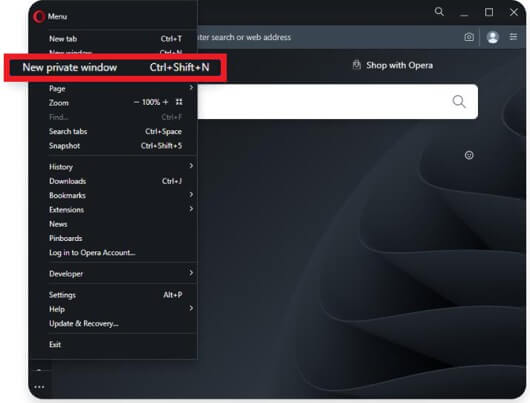
Task: Expand the Bookmarks submenu
Action: click(x=122, y=195)
